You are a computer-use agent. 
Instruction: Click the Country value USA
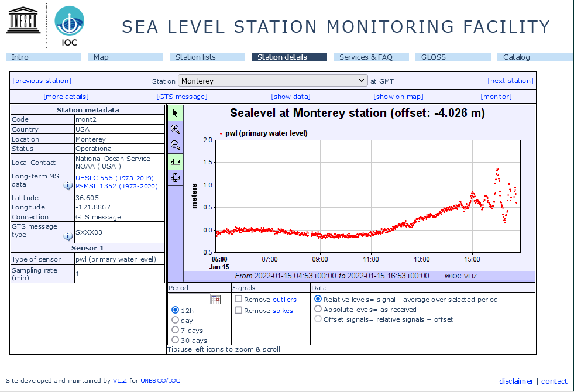coord(83,129)
